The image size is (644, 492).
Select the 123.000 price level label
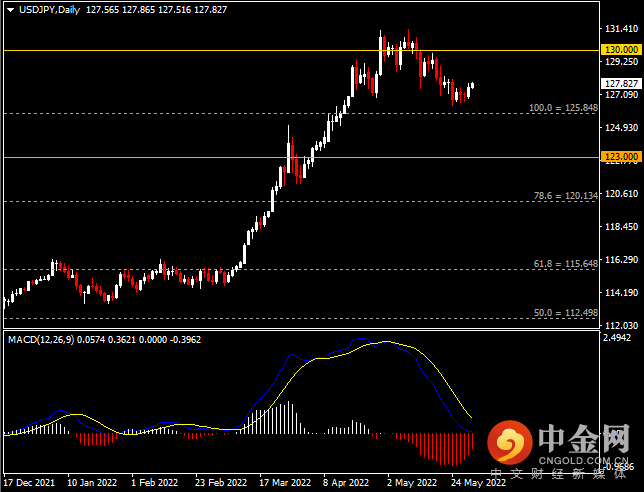(622, 156)
